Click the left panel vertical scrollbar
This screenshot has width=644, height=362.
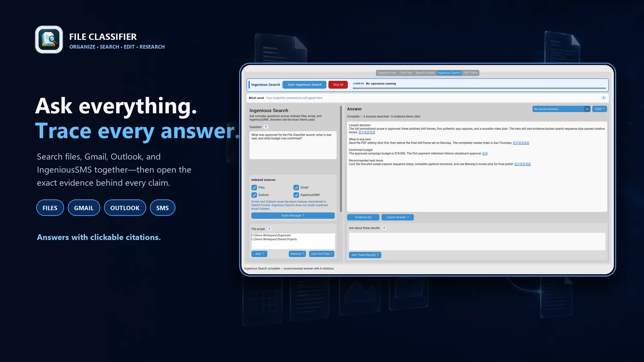[x=341, y=159]
